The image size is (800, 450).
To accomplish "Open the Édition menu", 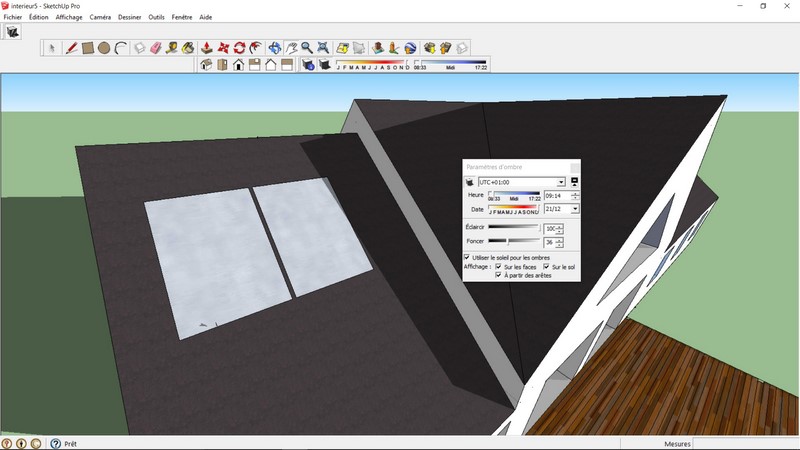I will tap(38, 17).
